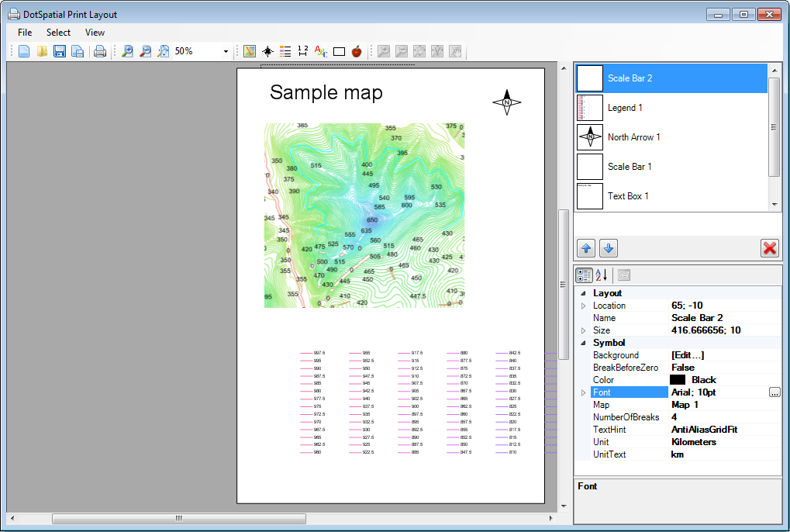Click the disabled map zoom out icon

(402, 51)
